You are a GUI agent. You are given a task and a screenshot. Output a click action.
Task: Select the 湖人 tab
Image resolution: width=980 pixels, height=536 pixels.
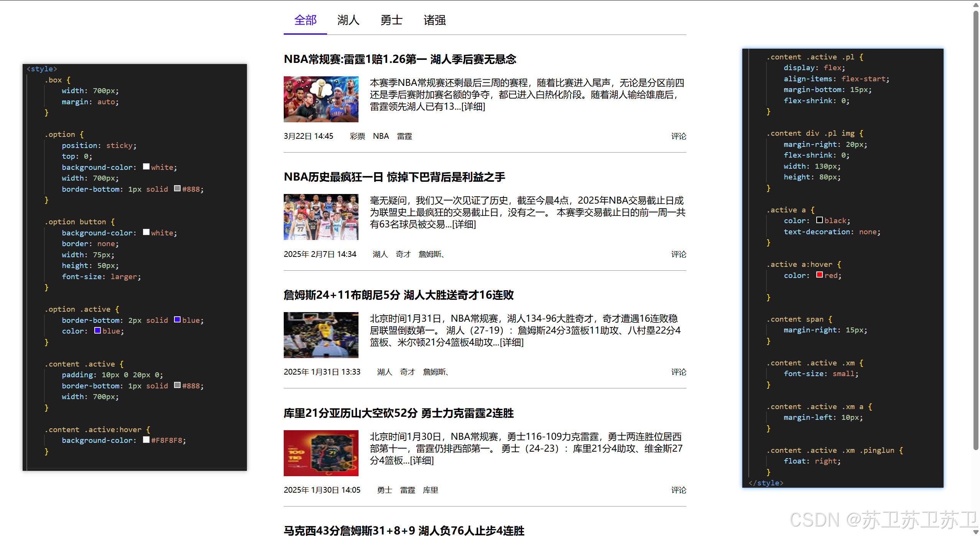[348, 20]
